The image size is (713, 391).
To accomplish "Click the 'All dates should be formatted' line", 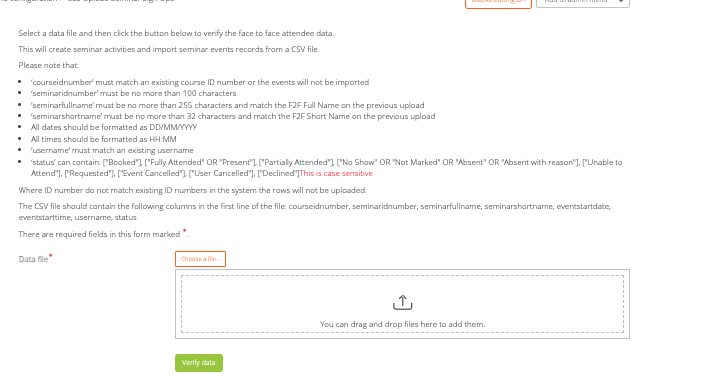I will click(x=114, y=127).
